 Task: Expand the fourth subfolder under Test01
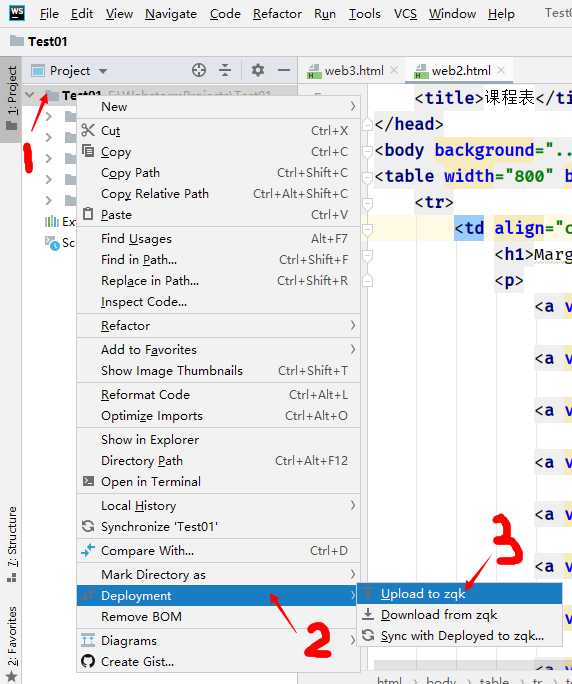coord(49,179)
